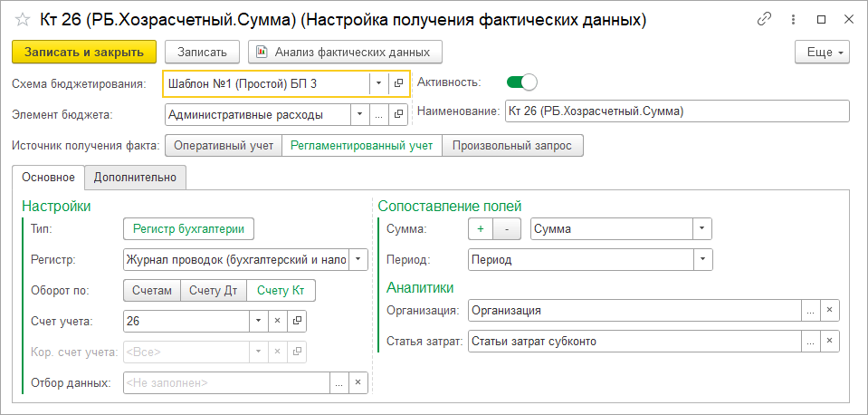Open the Еще menu
Screen dimensions: 868x415
822,52
